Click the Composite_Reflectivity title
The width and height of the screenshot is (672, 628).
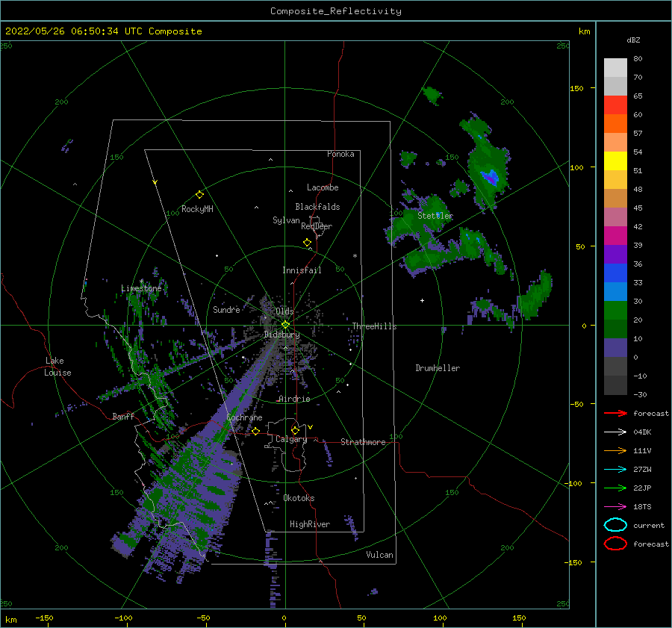point(335,11)
